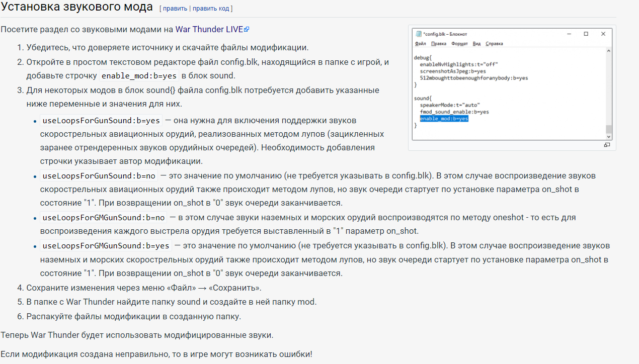
Task: Click the maximize square in Notepad screenshot
Action: click(586, 34)
